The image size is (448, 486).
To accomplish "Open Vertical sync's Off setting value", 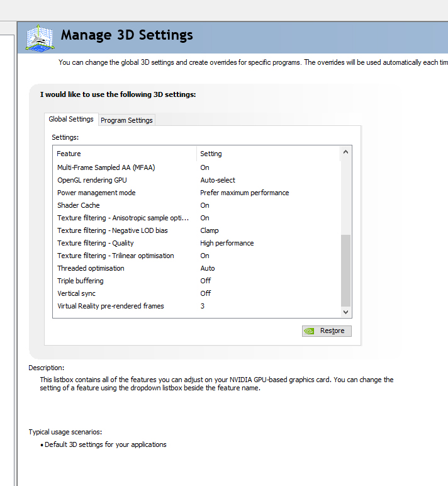I will 206,293.
